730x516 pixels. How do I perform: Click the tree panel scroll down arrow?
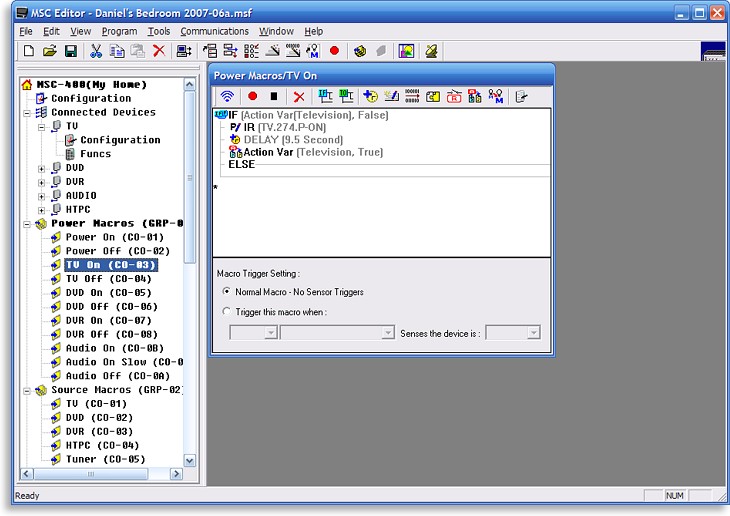point(190,460)
